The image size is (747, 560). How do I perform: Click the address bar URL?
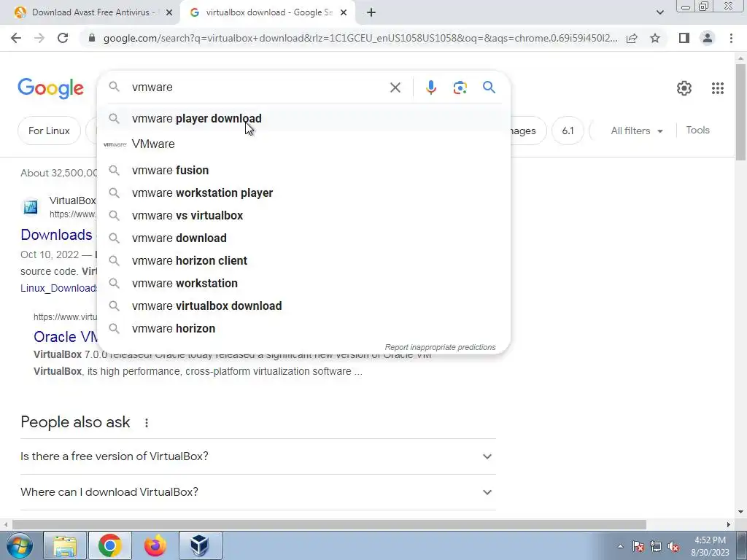[x=360, y=38]
